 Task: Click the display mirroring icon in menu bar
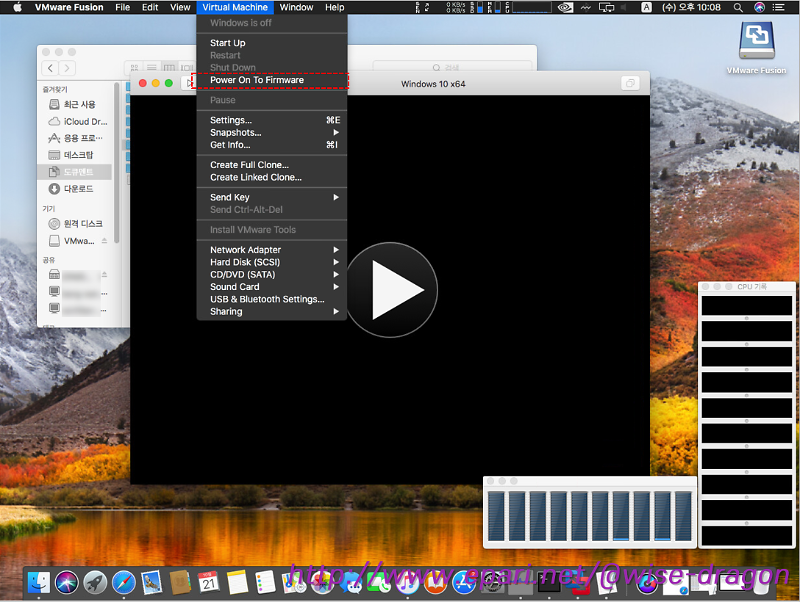607,7
